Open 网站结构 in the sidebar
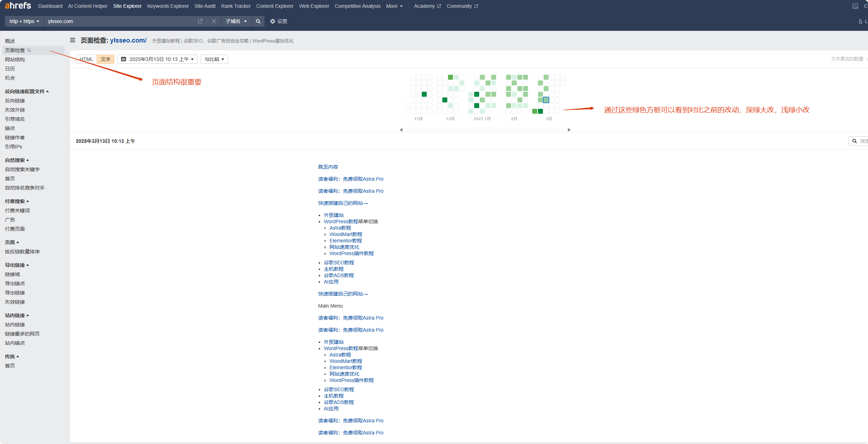 15,60
